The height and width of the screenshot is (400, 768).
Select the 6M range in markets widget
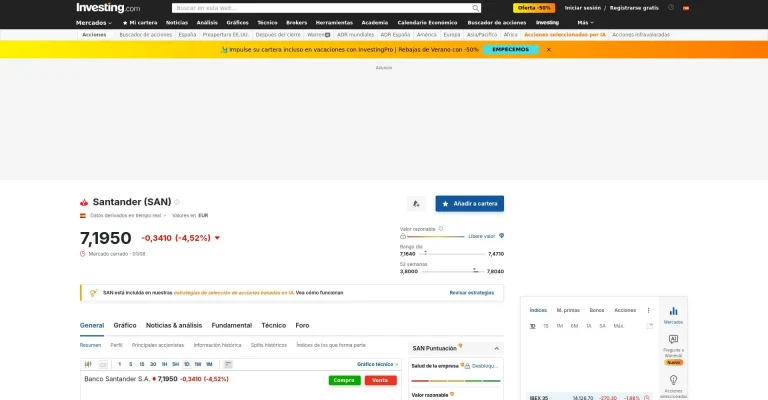(574, 326)
